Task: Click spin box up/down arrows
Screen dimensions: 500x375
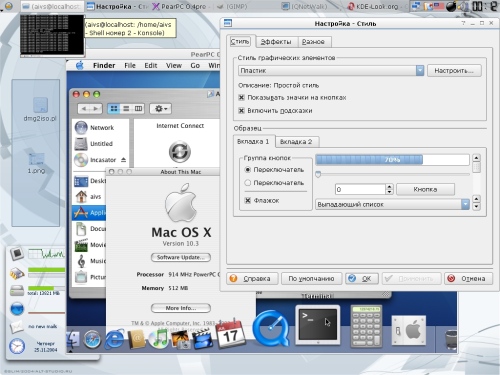Action: pyautogui.click(x=389, y=189)
